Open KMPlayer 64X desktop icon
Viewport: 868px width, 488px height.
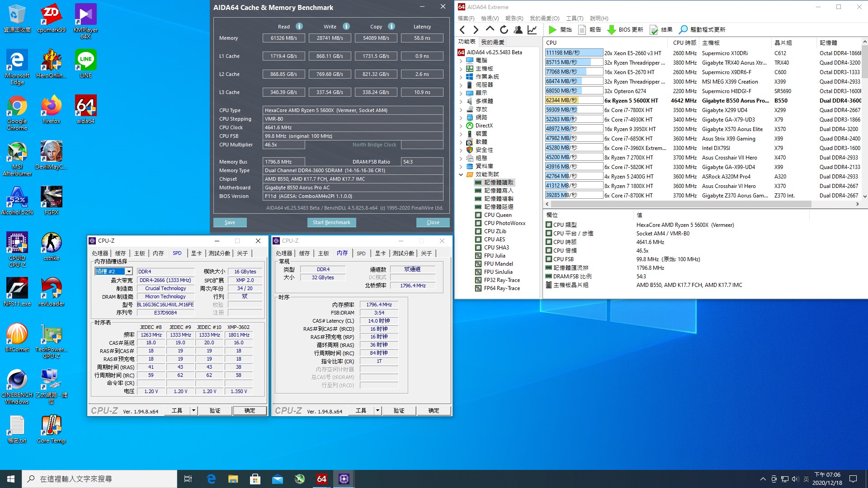[x=85, y=21]
